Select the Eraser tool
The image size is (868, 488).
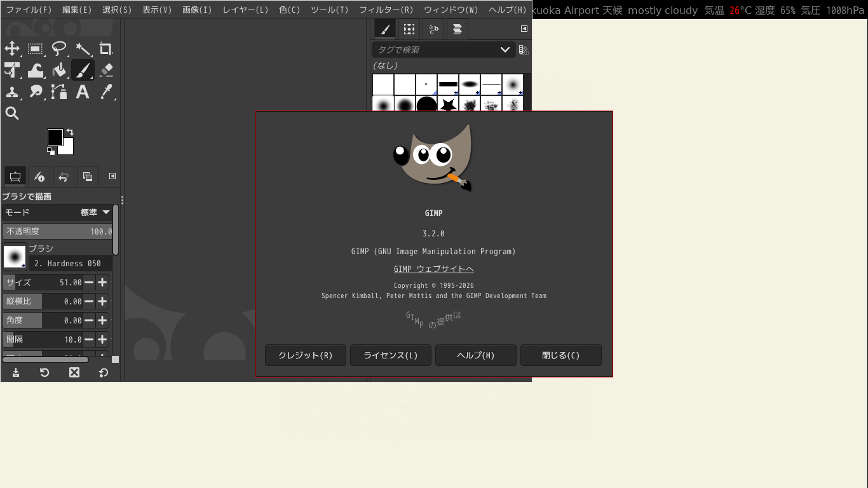click(x=106, y=70)
